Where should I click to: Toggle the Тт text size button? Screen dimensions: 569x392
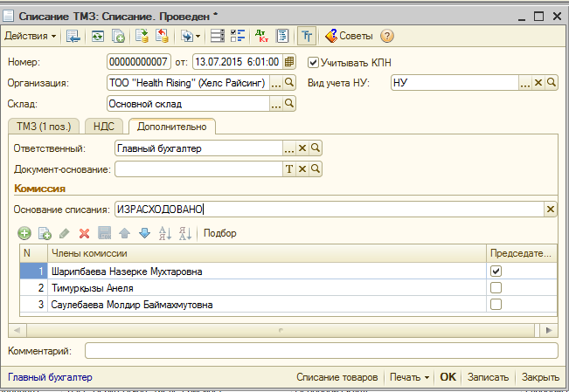coord(307,36)
